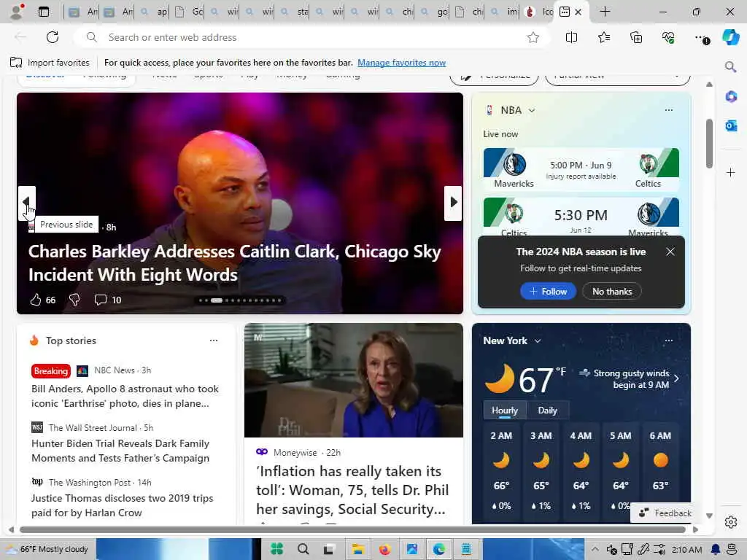The height and width of the screenshot is (560, 747).
Task: Switch to the 'Ico' browser tab
Action: [x=539, y=12]
